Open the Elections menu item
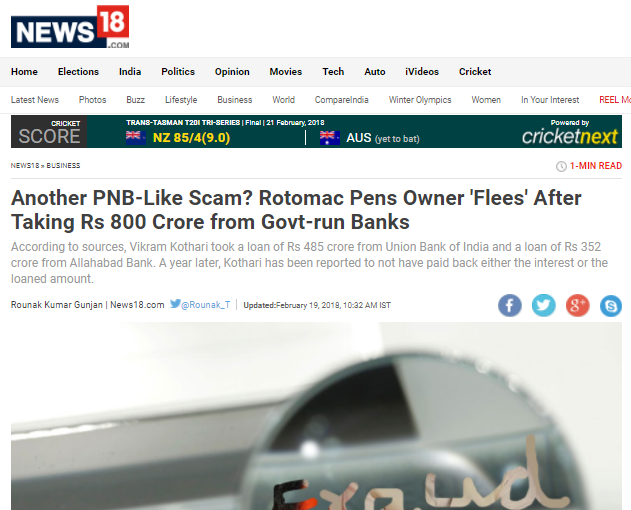Image resolution: width=631 pixels, height=510 pixels. [78, 72]
